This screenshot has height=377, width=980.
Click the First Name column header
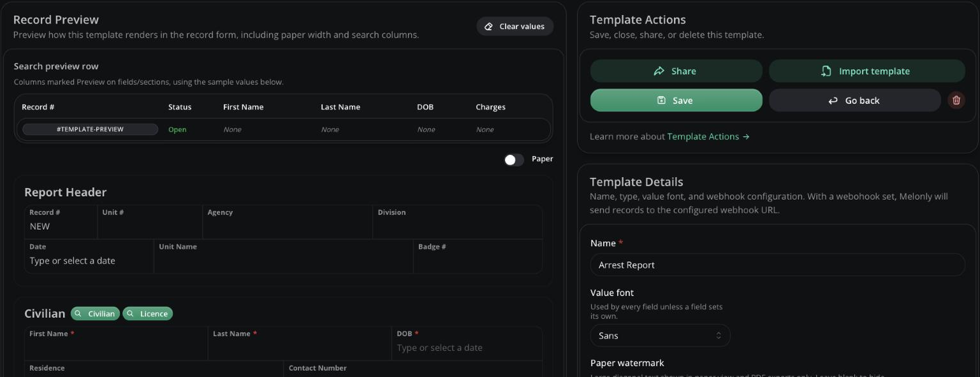pos(243,107)
